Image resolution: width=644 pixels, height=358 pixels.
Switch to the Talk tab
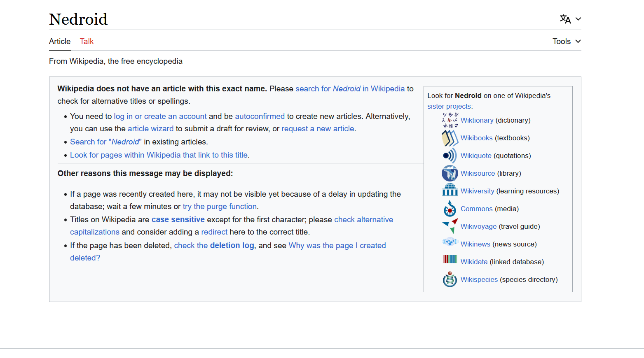(87, 41)
